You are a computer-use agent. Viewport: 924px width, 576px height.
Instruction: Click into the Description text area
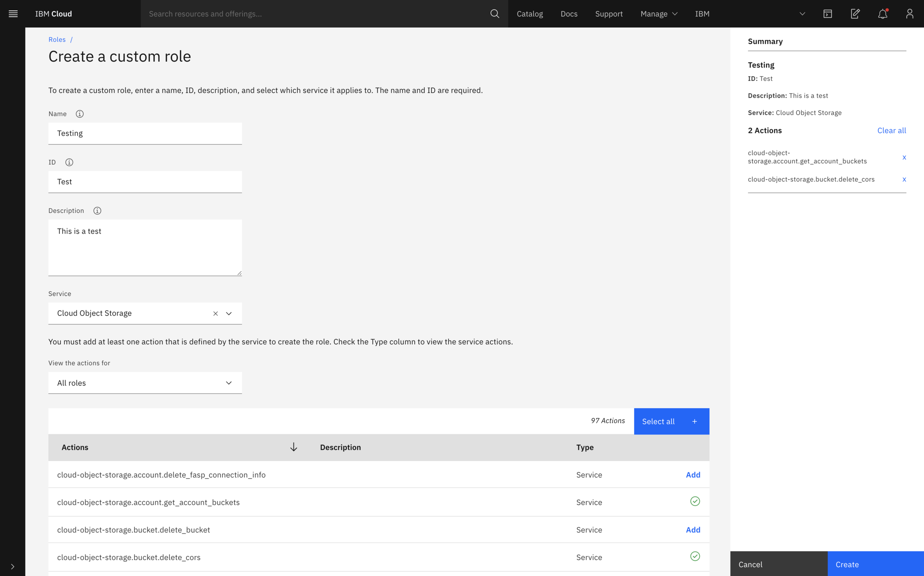[145, 248]
